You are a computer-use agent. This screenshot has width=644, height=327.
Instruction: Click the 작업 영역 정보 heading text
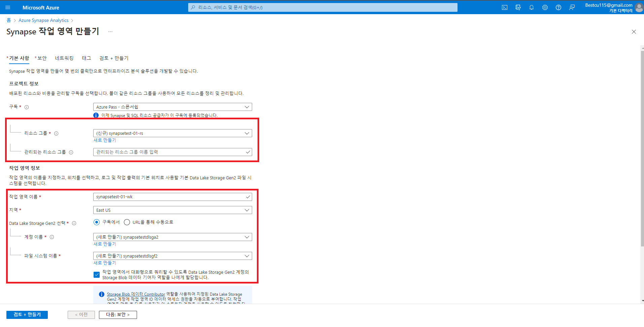[25, 168]
